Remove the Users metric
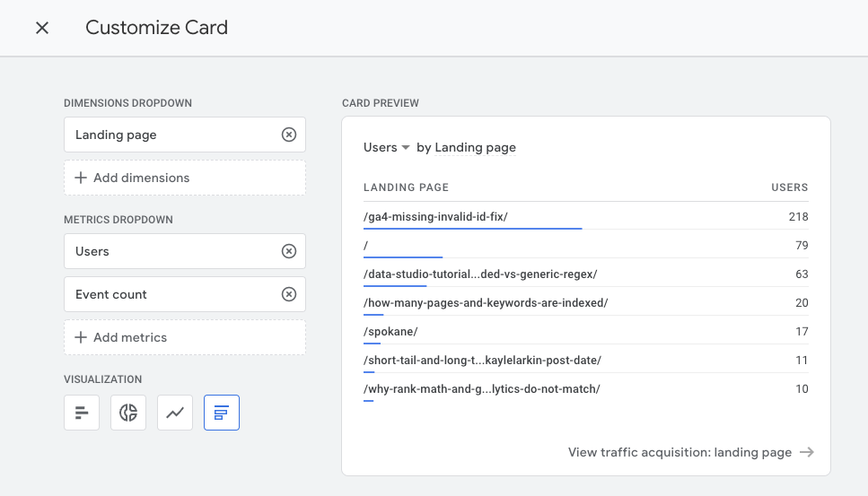Screen dimensions: 868x496 [288, 251]
